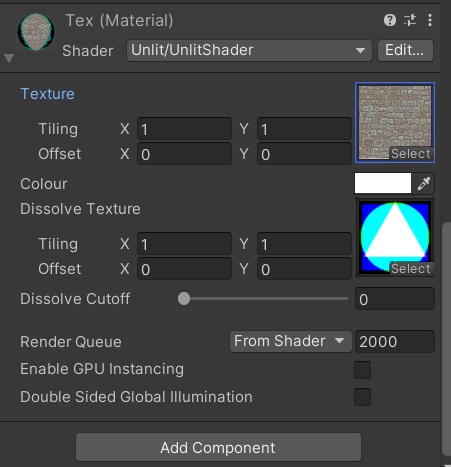This screenshot has width=451, height=467.
Task: Click the Dissolve Texture Tiling X field
Action: (x=184, y=244)
